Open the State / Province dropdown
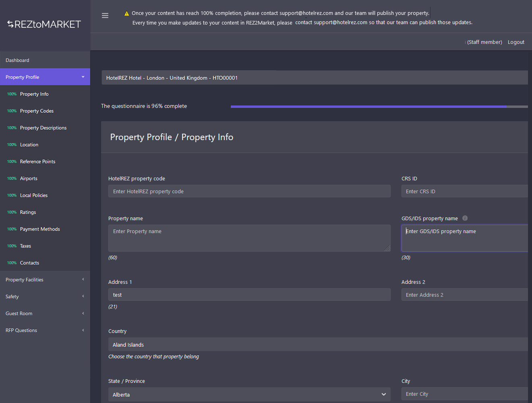The height and width of the screenshot is (403, 532). 249,395
